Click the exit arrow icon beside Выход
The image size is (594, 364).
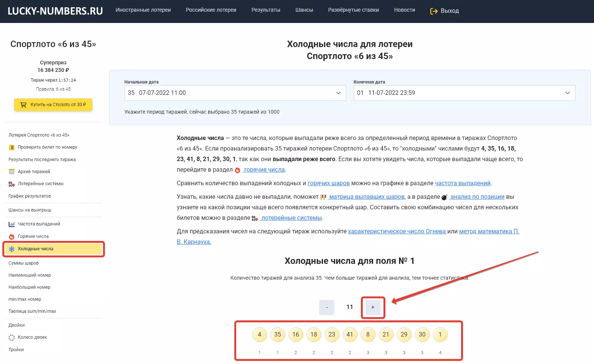coord(434,11)
